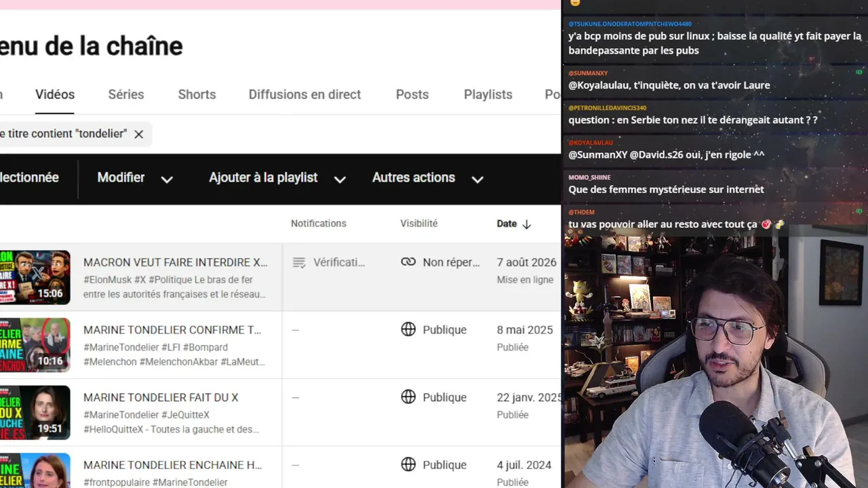Screen dimensions: 868x488
Task: Click the "8 mai 2025" date
Action: (x=525, y=330)
